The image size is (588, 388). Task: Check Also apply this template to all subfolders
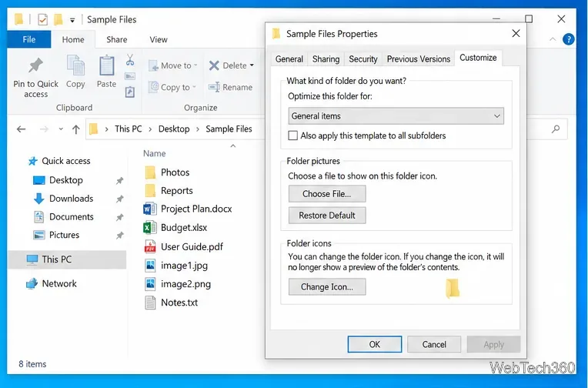pos(293,135)
